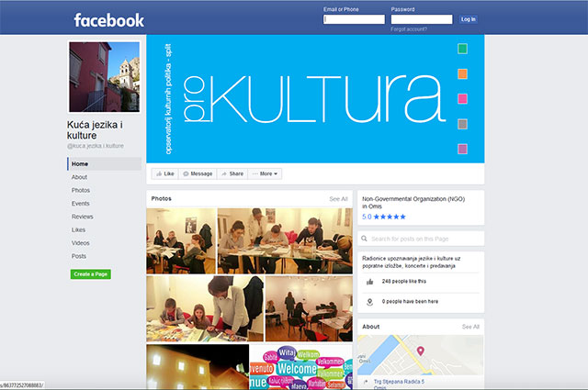Select the Events item in sidebar
The width and height of the screenshot is (588, 390).
81,203
